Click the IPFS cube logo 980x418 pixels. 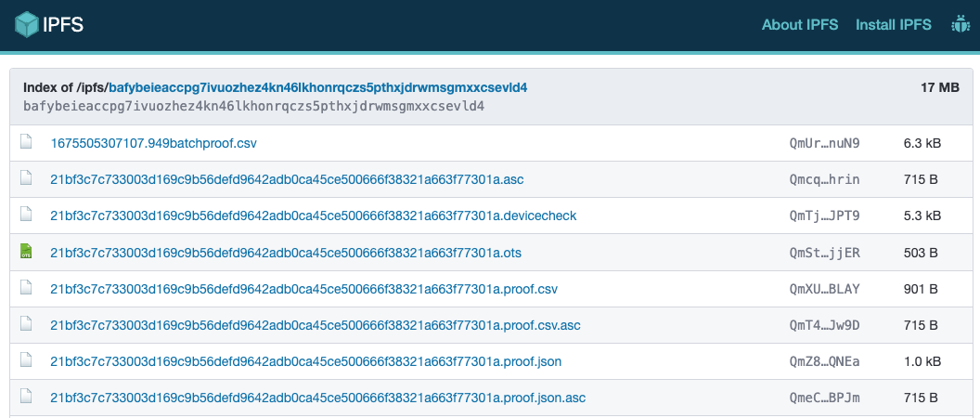click(25, 25)
